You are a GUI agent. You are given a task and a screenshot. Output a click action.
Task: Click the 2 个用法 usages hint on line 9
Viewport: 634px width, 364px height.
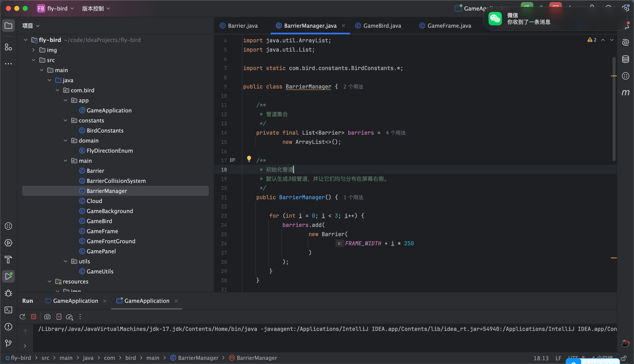[x=353, y=87]
